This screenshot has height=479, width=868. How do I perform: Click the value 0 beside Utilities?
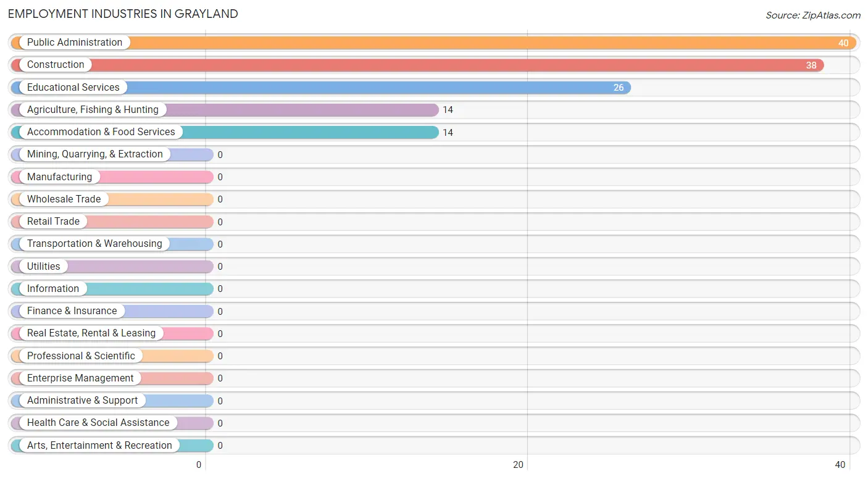[220, 267]
